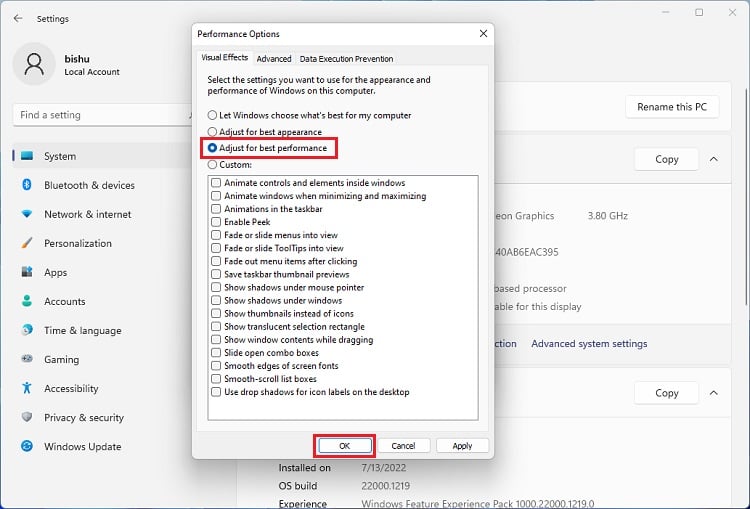Click the Installed on date 7/13/2022

pyautogui.click(x=384, y=467)
